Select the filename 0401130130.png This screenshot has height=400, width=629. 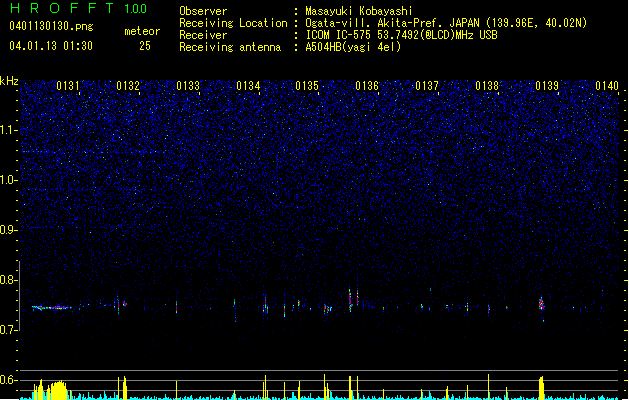(51, 26)
